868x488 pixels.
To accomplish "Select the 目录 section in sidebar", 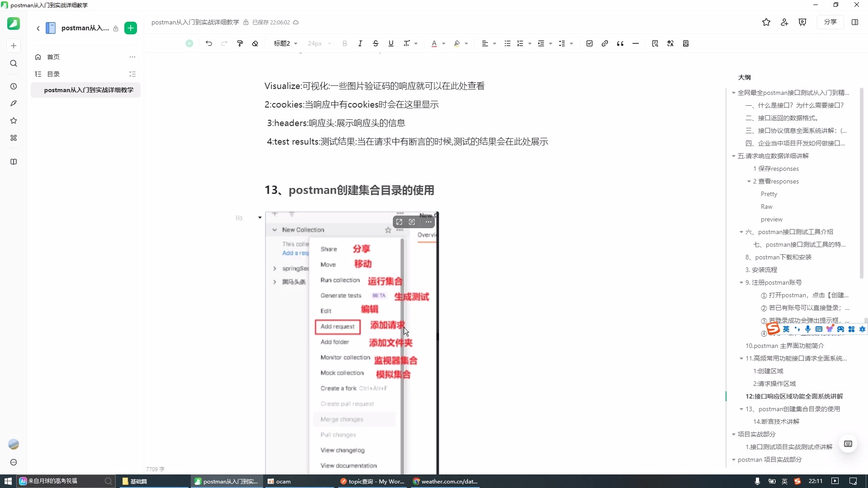I will (x=53, y=74).
